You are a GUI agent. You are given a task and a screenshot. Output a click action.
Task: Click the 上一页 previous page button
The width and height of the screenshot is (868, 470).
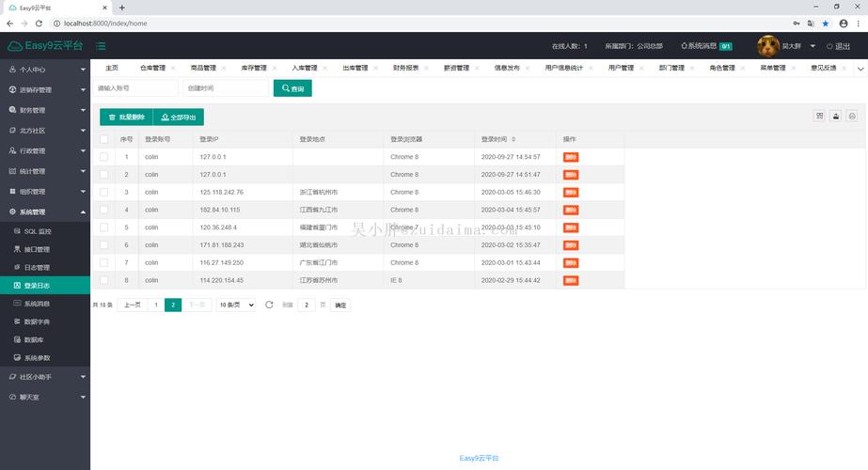(133, 305)
